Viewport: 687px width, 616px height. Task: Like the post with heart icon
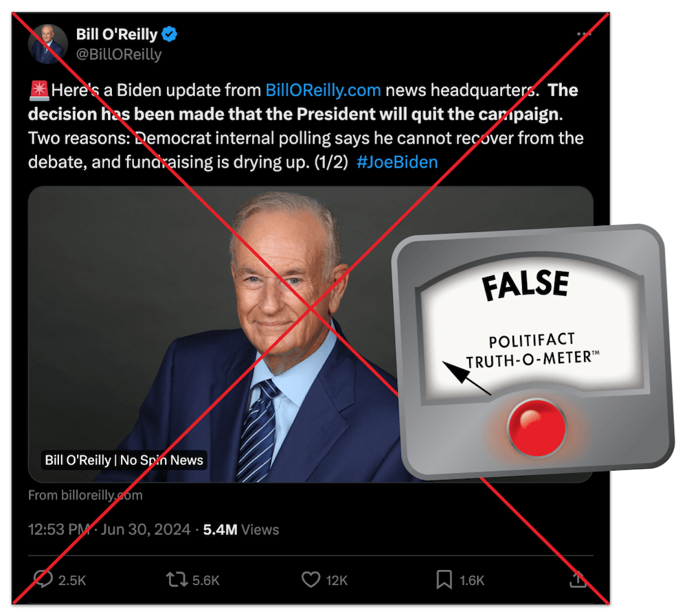tap(311, 580)
